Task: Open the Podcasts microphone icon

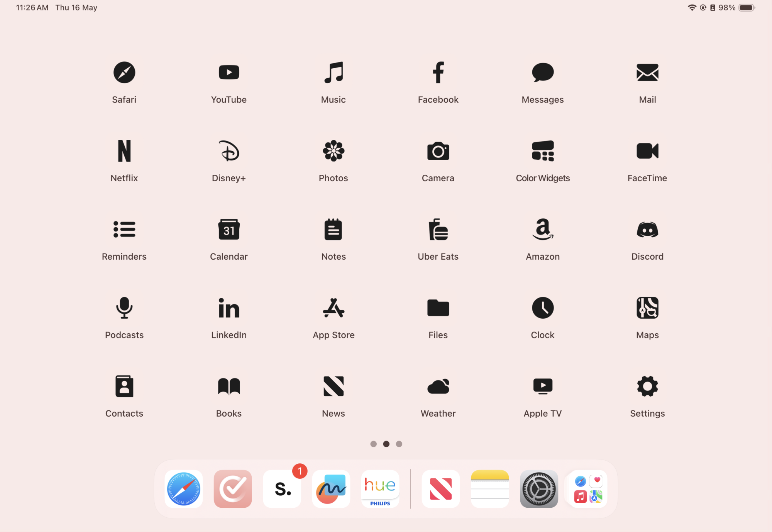Action: (x=124, y=308)
